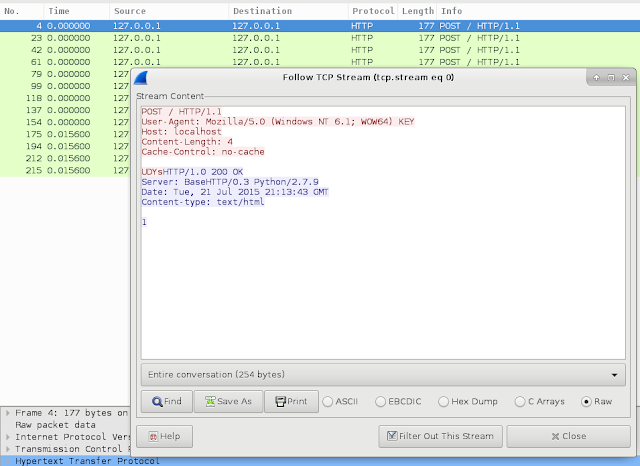The height and width of the screenshot is (466, 640).
Task: Select packet number 99 row
Action: [65, 86]
